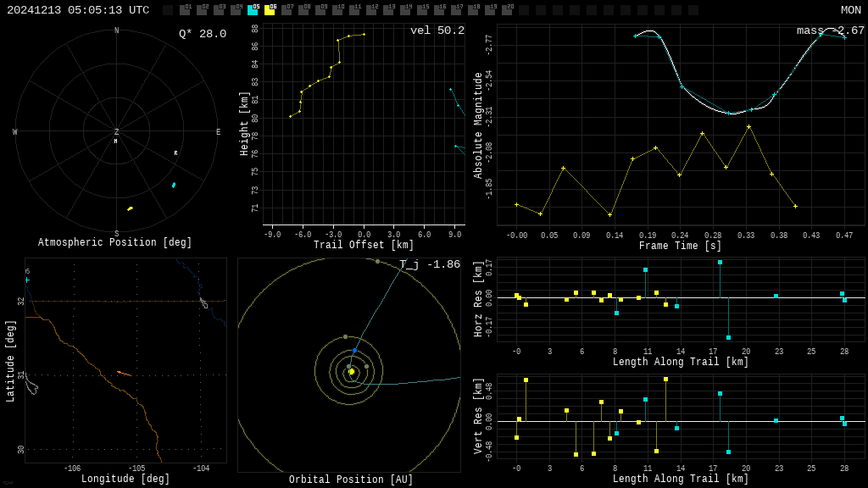Click the Absolute Magnitude axis label
Viewport: 868px width, 488px height.
tap(478, 125)
